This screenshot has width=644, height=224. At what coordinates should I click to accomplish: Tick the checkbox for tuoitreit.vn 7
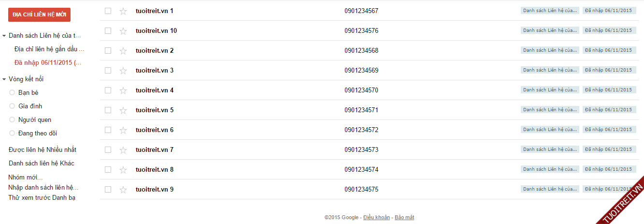click(108, 149)
